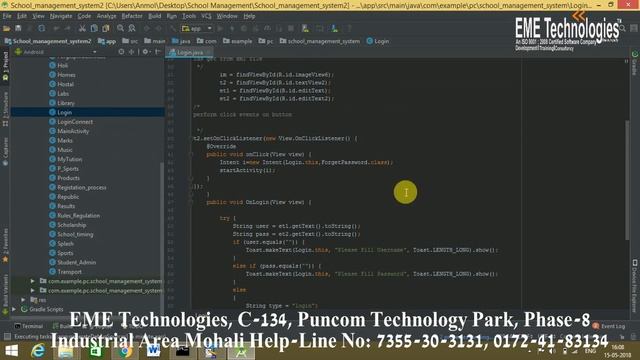The height and width of the screenshot is (360, 640).
Task: Select the java breadcrumb
Action: [181, 41]
